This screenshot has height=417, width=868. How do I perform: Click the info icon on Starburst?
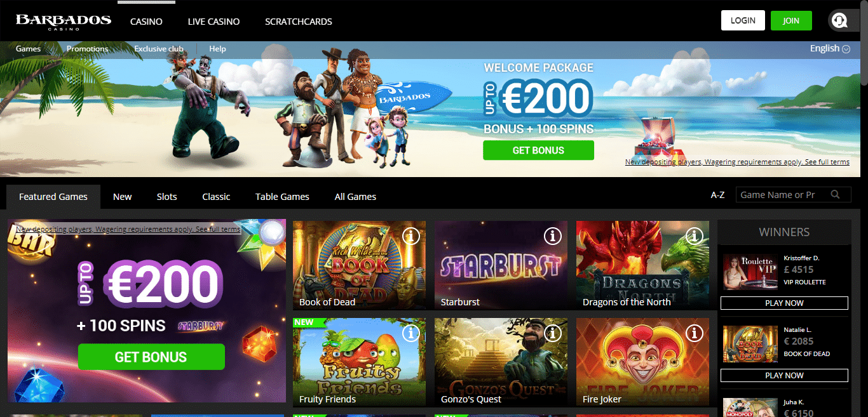[x=553, y=236]
